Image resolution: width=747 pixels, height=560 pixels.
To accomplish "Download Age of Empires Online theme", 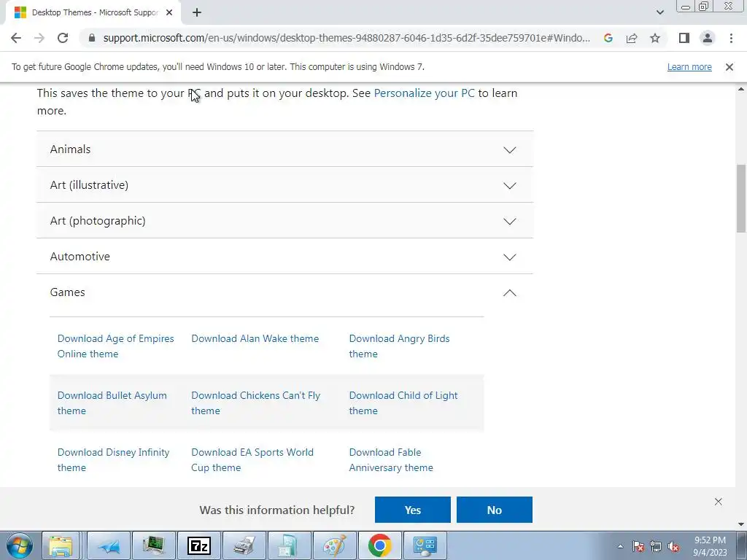I will point(116,346).
